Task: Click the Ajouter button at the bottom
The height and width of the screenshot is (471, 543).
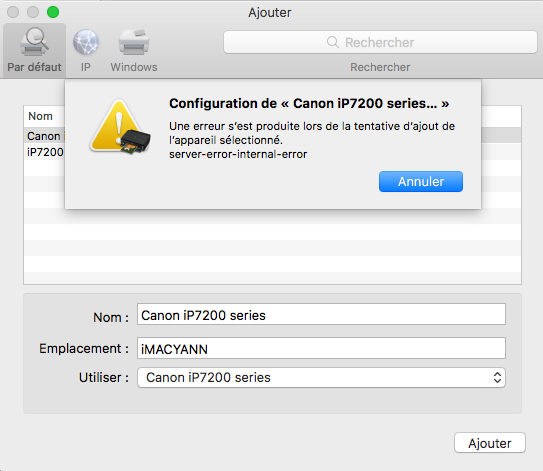Action: coord(490,443)
